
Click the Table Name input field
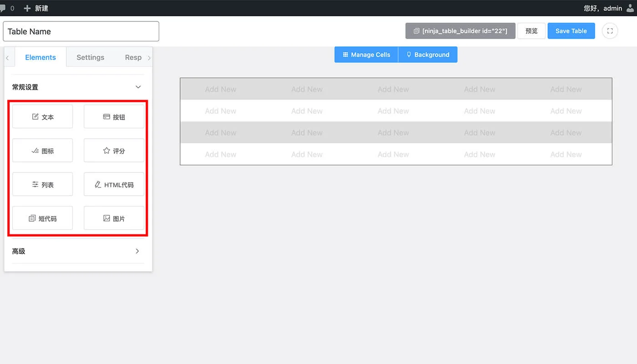(81, 31)
